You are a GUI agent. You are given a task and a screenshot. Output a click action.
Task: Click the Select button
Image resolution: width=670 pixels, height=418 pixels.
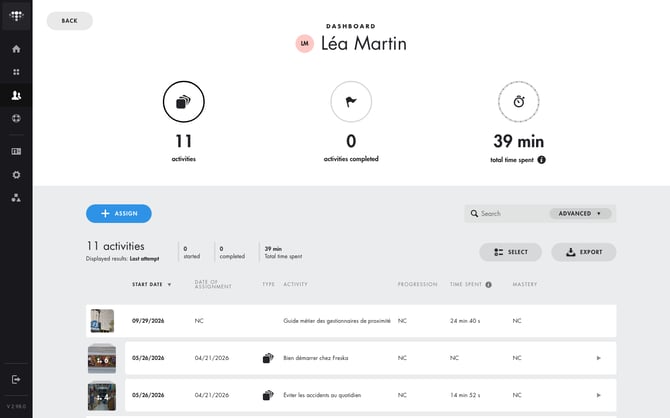click(x=511, y=252)
